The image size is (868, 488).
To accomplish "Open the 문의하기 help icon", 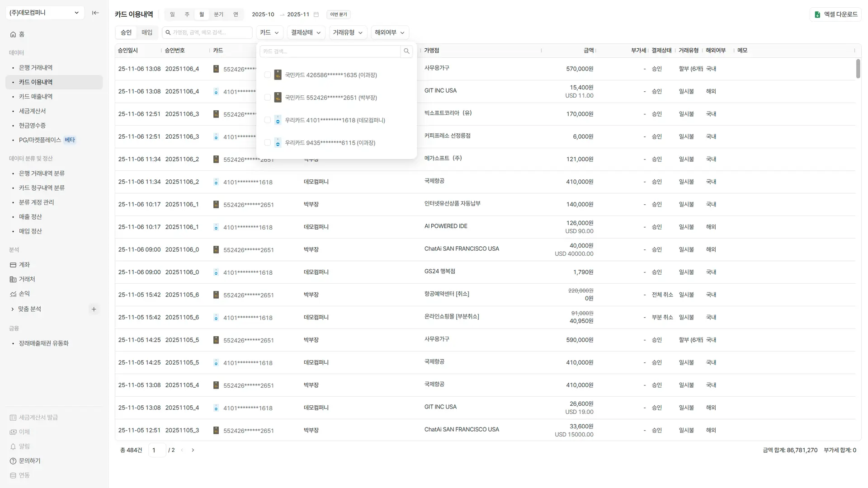I will (x=13, y=461).
